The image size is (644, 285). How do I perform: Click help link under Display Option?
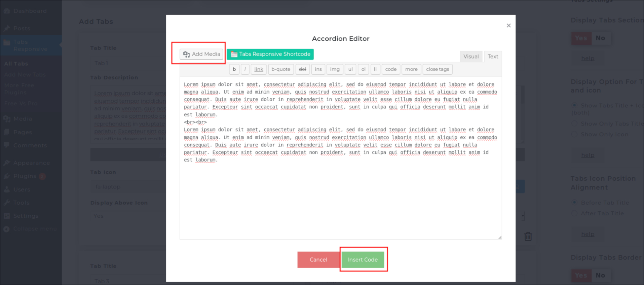pos(588,155)
